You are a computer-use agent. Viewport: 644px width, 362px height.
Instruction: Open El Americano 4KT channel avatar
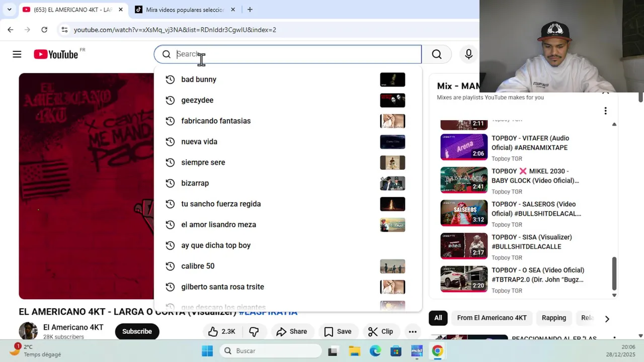pyautogui.click(x=28, y=331)
